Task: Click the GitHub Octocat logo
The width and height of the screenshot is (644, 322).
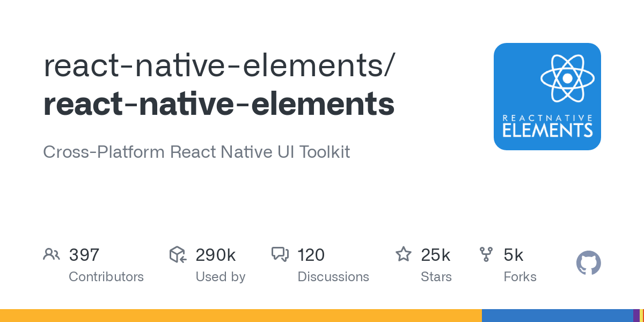Action: tap(588, 263)
